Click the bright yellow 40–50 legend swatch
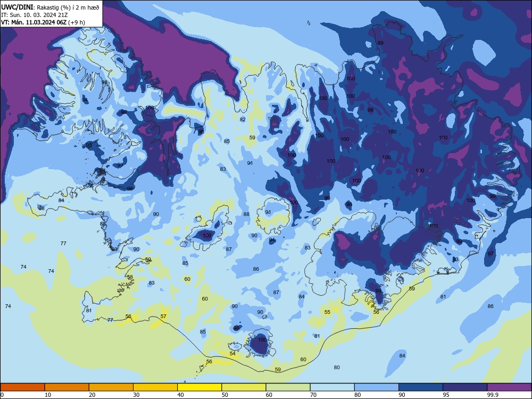 point(199,387)
